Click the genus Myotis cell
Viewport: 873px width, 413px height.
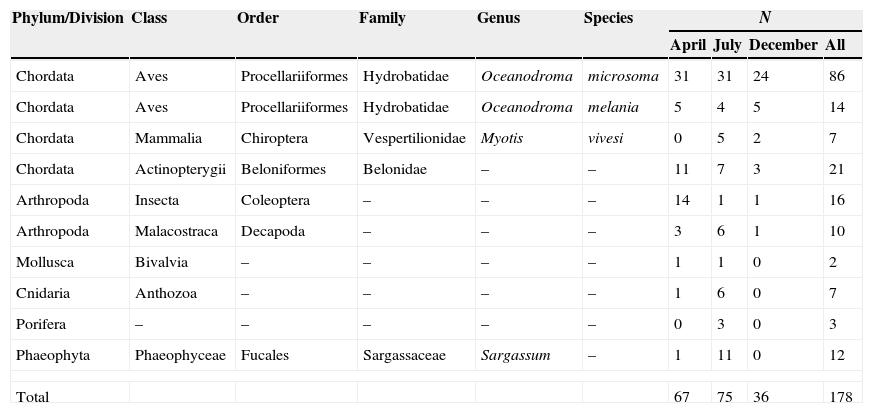(x=500, y=138)
